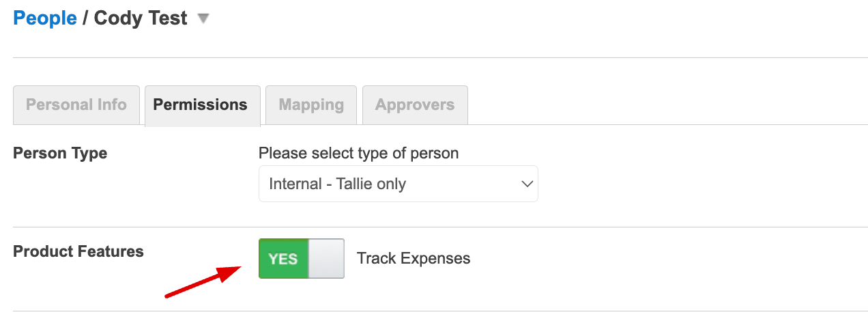Viewport: 868px width, 321px height.
Task: Open the Mapping tab
Action: click(311, 104)
